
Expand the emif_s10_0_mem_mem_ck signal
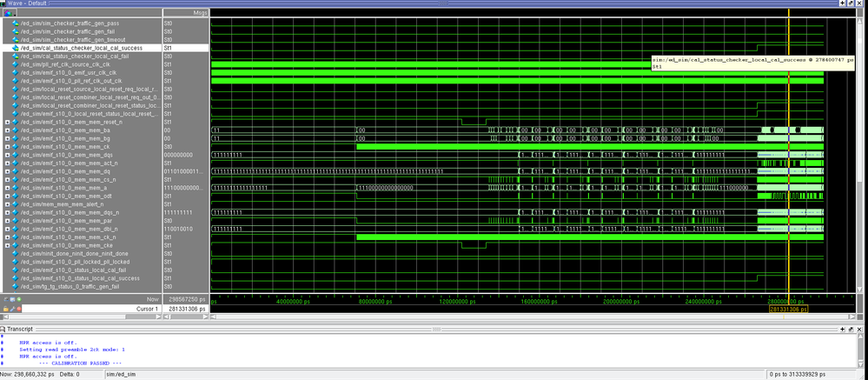pos(7,147)
